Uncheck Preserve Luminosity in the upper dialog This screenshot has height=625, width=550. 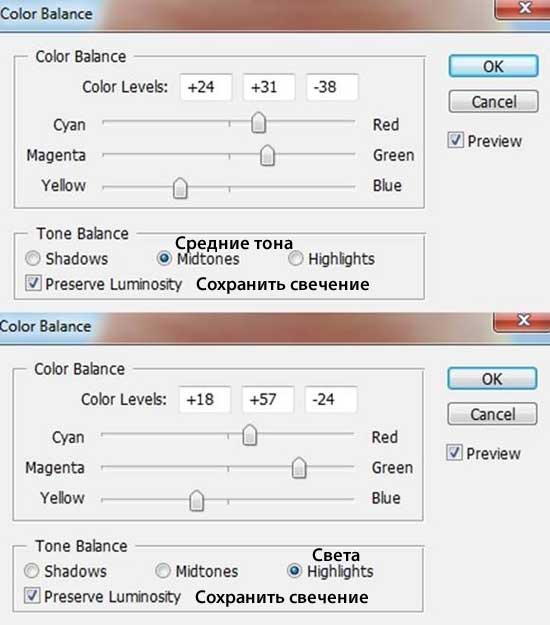pyautogui.click(x=33, y=283)
